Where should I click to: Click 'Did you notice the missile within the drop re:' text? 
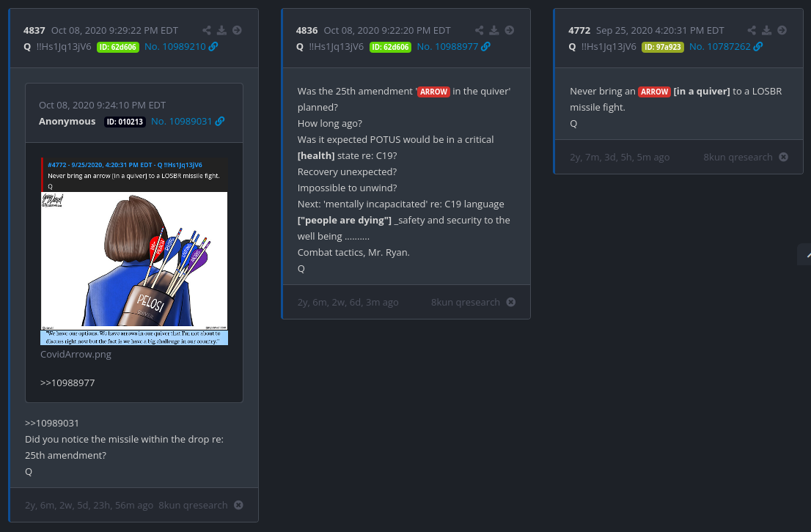124,439
